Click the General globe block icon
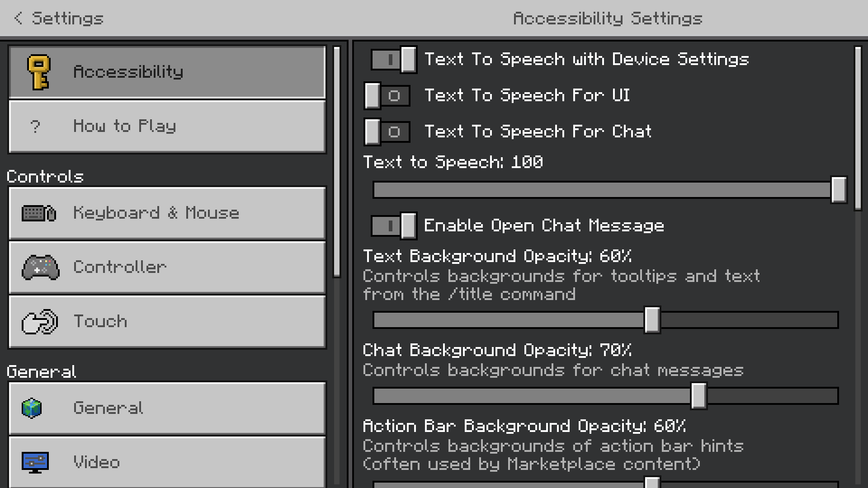Screen dimensions: 868x488 point(32,408)
